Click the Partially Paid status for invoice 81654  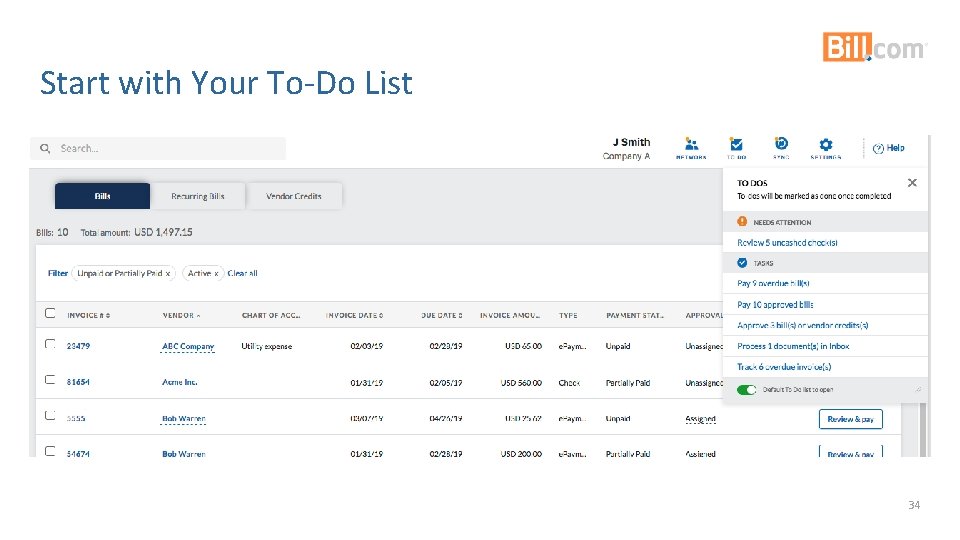coord(628,383)
